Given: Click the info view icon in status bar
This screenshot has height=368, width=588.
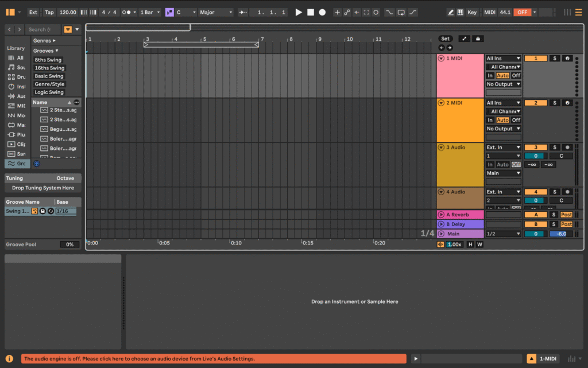Looking at the screenshot, I should coord(9,359).
